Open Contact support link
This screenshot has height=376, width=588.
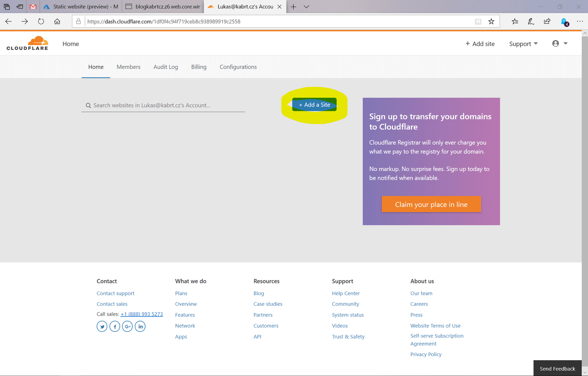[115, 293]
